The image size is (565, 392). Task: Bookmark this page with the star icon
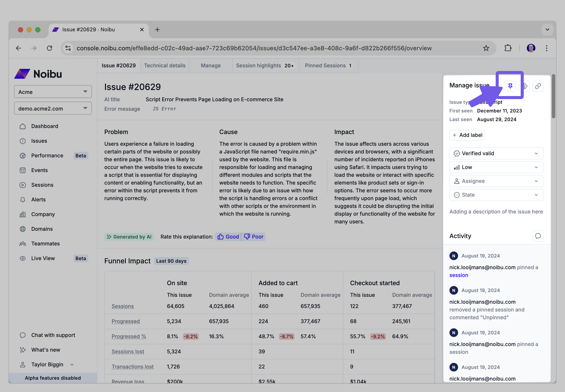click(x=486, y=48)
